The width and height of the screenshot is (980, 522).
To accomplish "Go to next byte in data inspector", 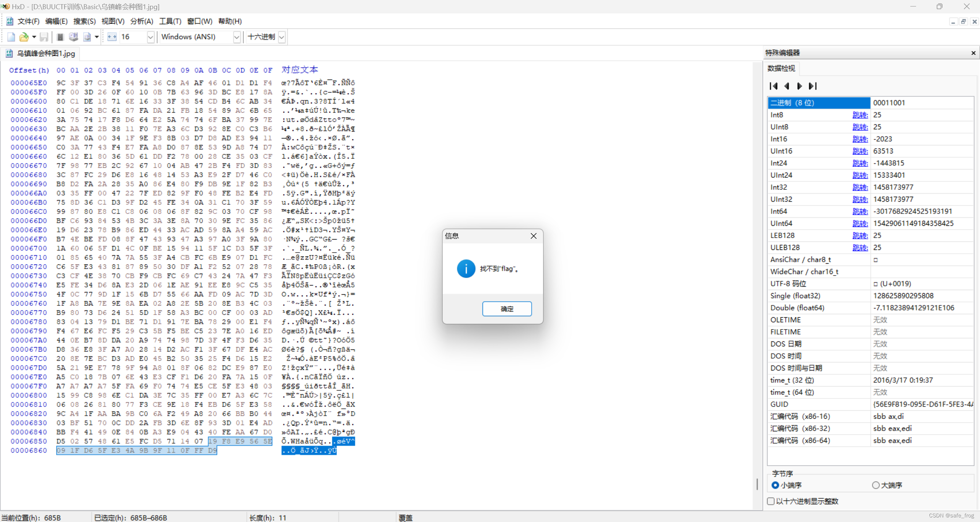I will point(799,86).
